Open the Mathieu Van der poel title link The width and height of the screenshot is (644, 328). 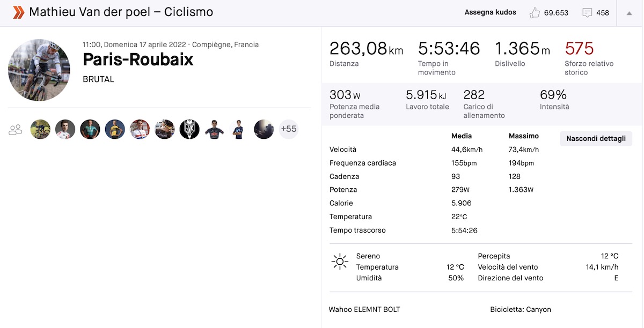pyautogui.click(x=121, y=12)
